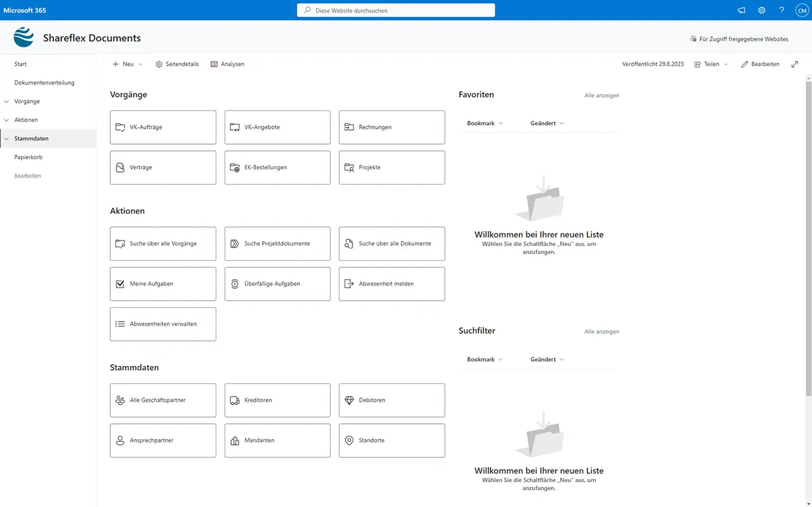Click the megaphone notifications icon in header
The width and height of the screenshot is (812, 507).
(742, 10)
